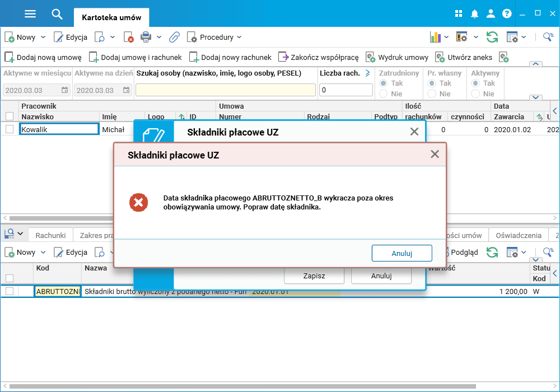Select Zatrudniony Tak radio
Viewport: 560px width, 392px height.
pyautogui.click(x=384, y=83)
